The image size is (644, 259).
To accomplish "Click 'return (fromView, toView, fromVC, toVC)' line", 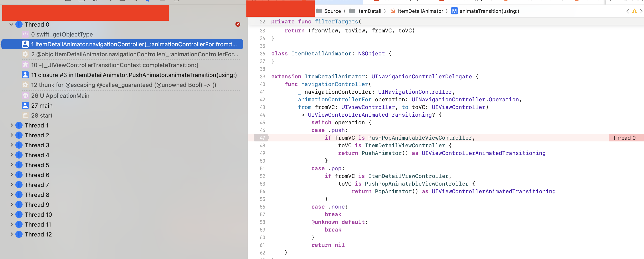I will (x=350, y=30).
